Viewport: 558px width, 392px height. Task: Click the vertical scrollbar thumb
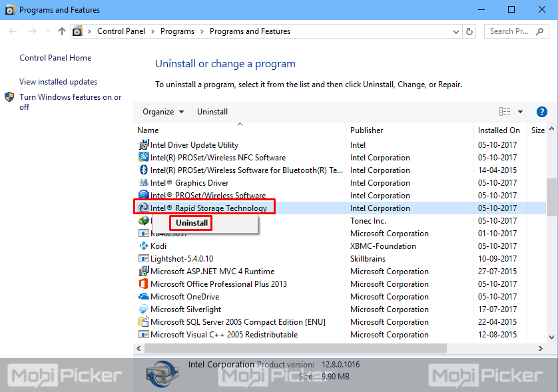[x=551, y=198]
